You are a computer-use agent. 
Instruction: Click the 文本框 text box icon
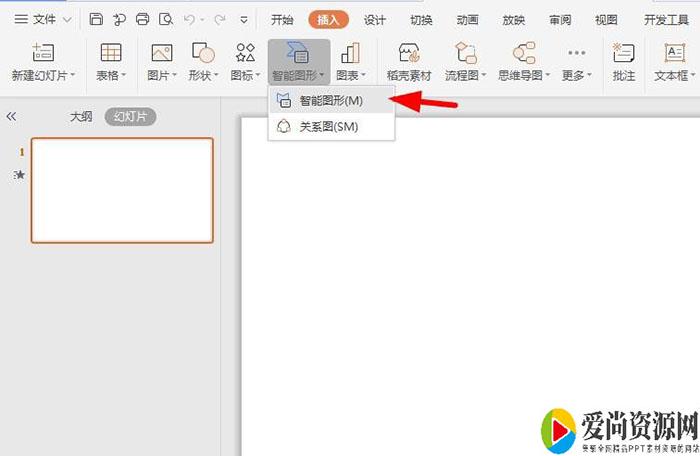tap(675, 53)
